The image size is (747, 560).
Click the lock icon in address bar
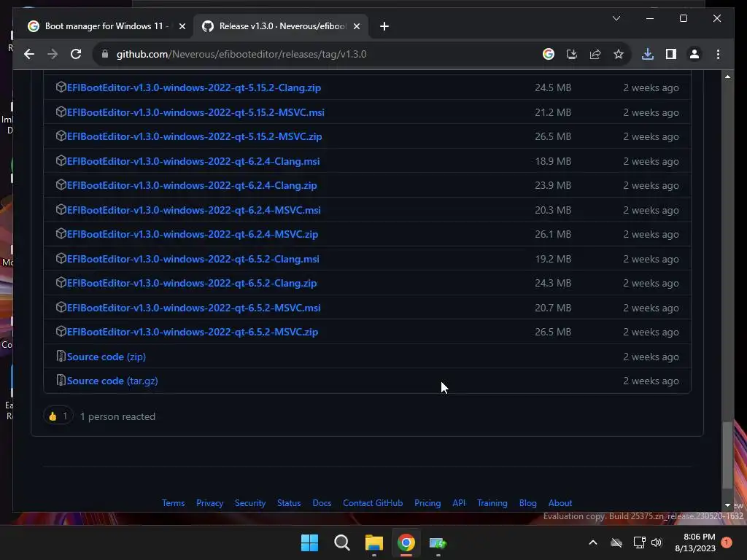(x=105, y=54)
